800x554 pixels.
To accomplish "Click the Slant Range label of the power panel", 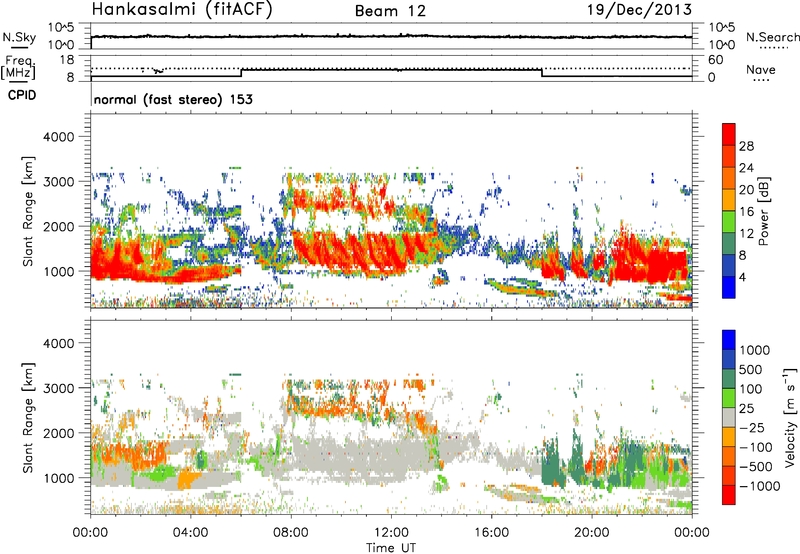I will 29,211.
